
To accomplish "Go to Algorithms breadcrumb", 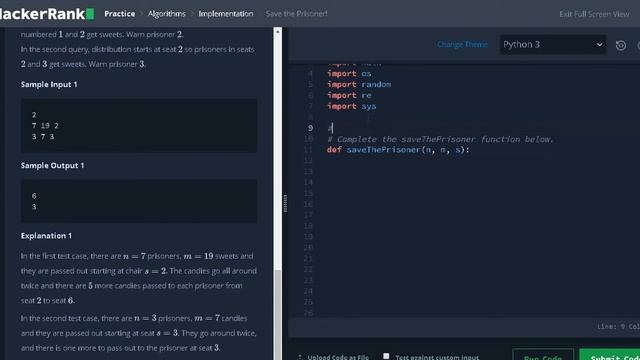I will [167, 13].
